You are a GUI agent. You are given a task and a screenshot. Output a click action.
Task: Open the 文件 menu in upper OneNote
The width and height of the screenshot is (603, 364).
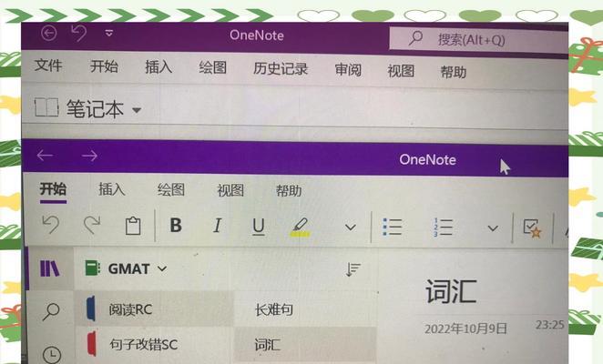tap(48, 65)
